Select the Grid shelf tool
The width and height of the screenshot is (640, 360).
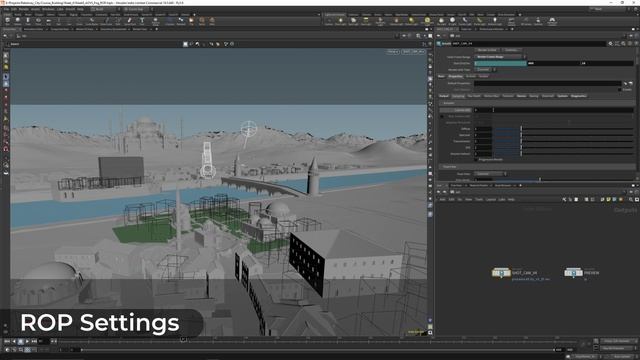[49, 21]
